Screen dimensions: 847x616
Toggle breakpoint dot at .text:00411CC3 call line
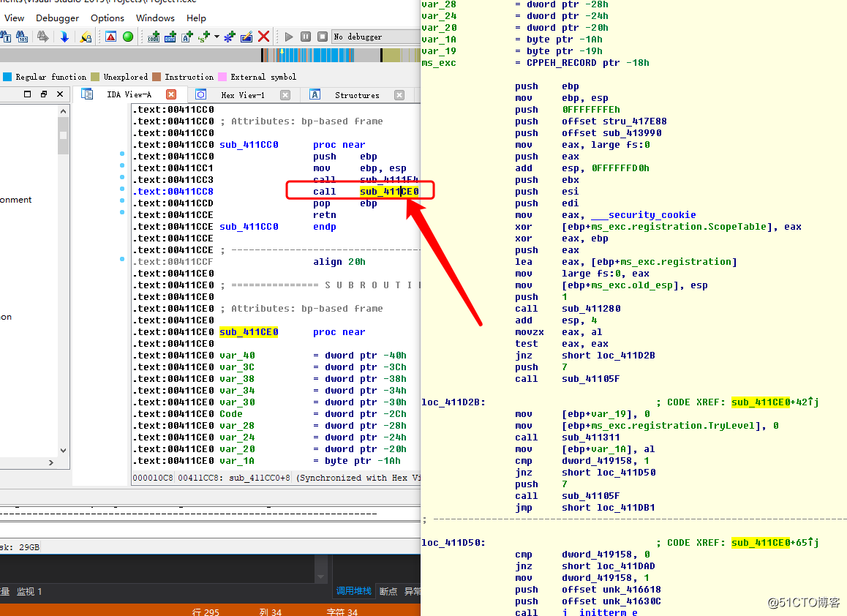pos(122,177)
